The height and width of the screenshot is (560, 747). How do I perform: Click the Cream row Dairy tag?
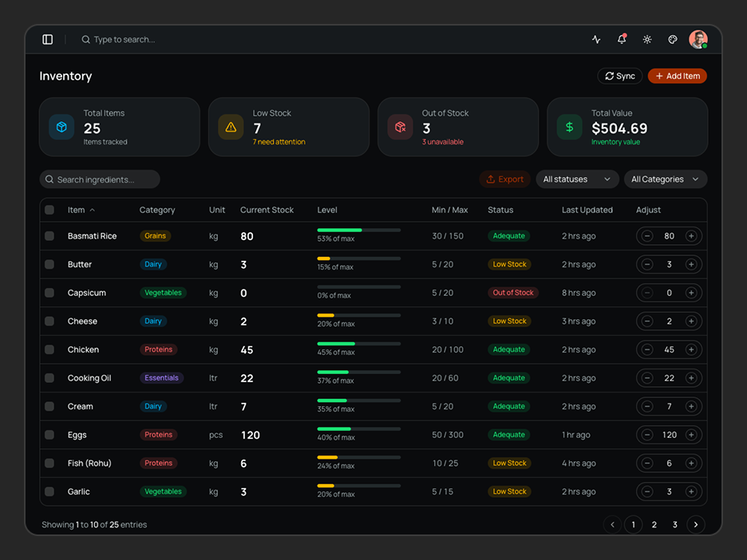pyautogui.click(x=153, y=406)
